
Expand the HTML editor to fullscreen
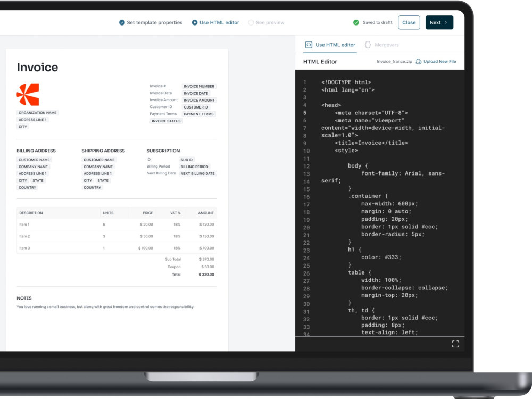456,344
